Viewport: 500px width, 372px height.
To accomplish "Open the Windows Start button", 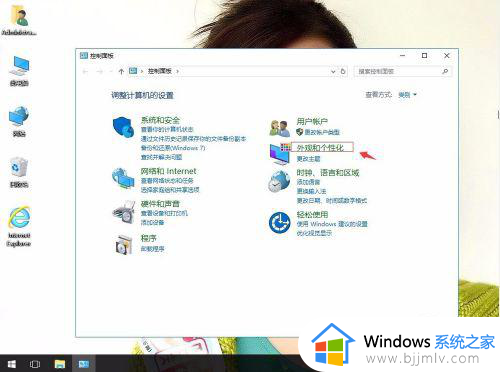I will (12, 364).
